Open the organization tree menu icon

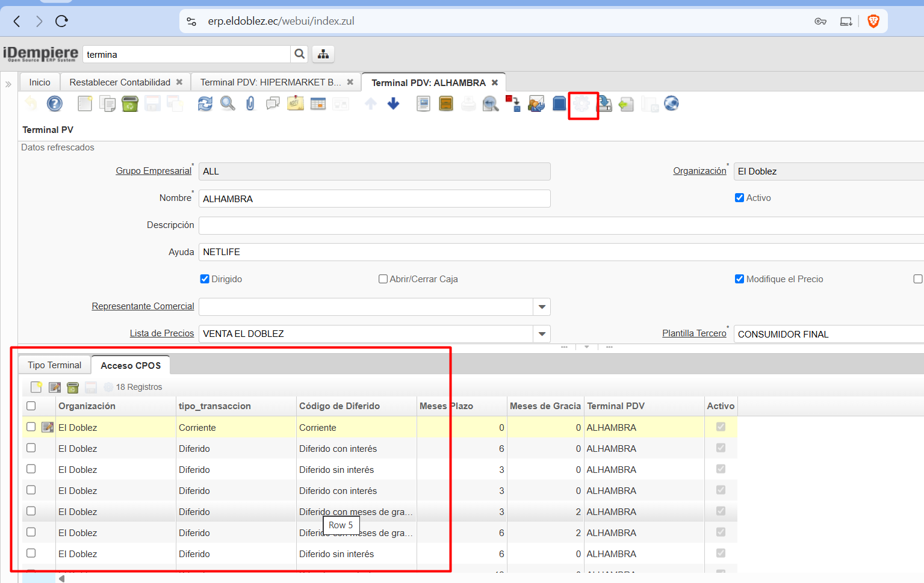point(323,54)
